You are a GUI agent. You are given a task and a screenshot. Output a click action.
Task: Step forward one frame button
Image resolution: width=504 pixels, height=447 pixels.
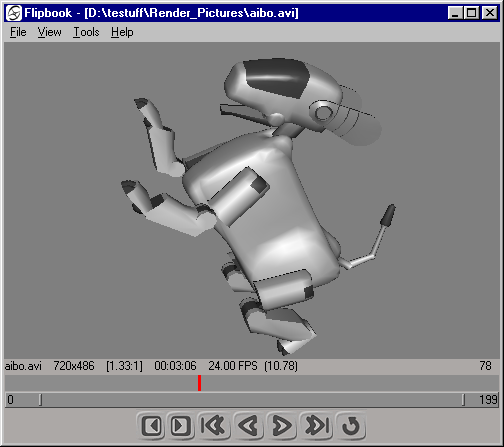[181, 425]
